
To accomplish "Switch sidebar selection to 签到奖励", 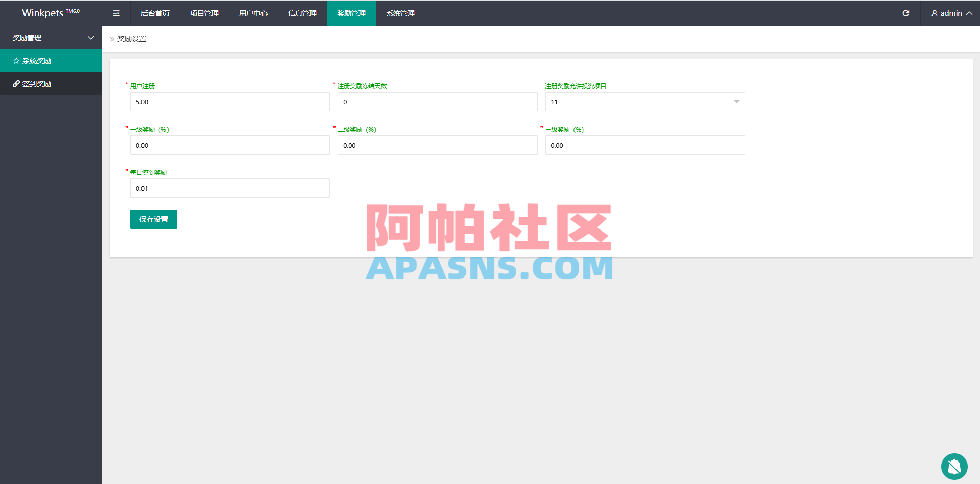I will coord(36,83).
